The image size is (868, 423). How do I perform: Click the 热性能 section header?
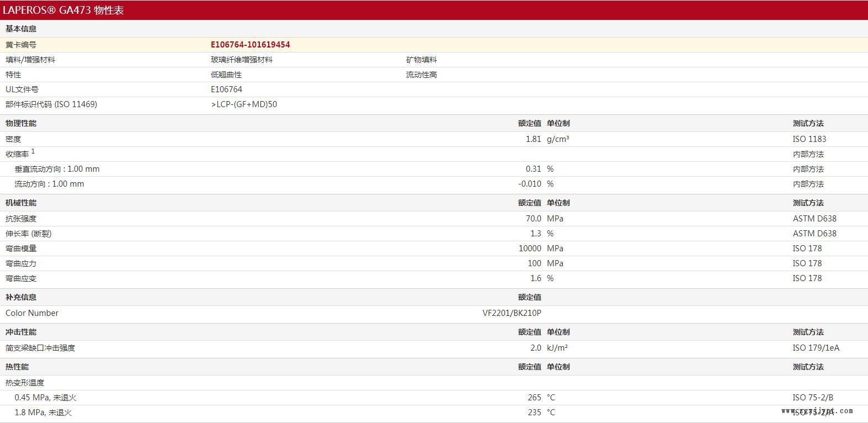(17, 367)
